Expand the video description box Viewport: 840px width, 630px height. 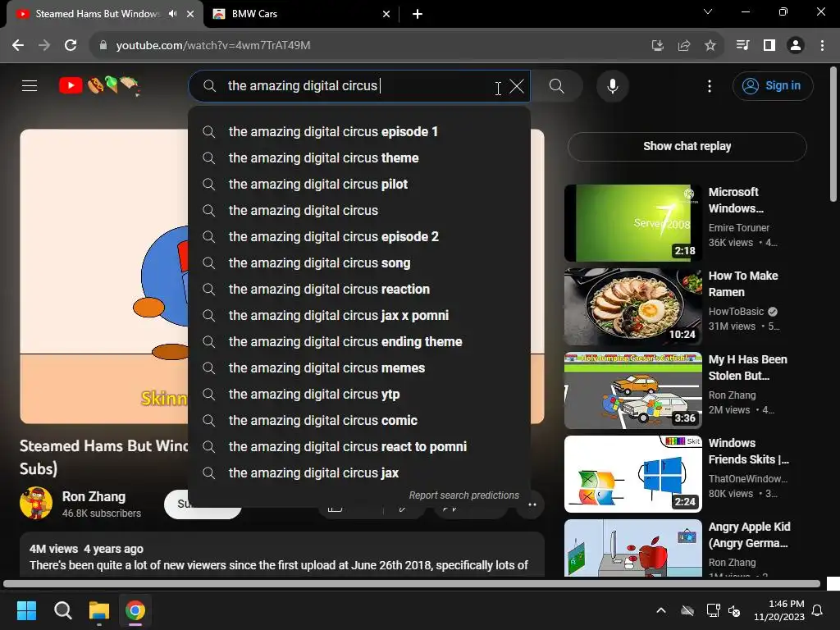pos(282,555)
